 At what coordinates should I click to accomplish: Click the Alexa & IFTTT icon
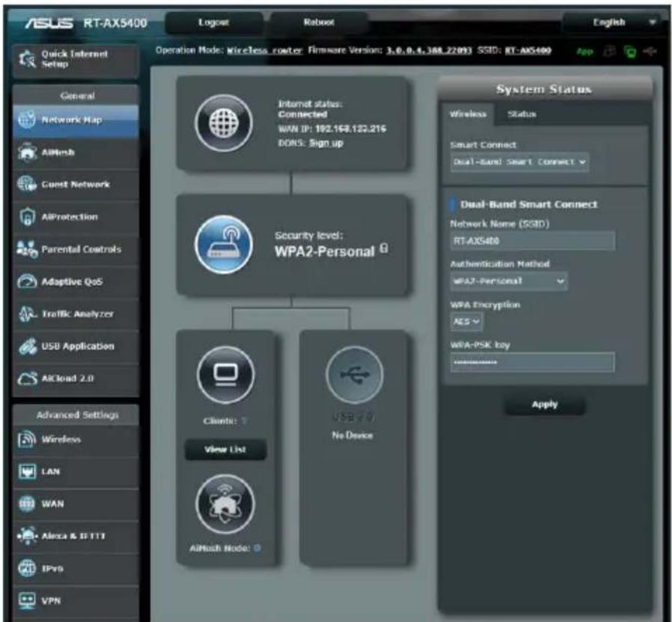[x=27, y=536]
